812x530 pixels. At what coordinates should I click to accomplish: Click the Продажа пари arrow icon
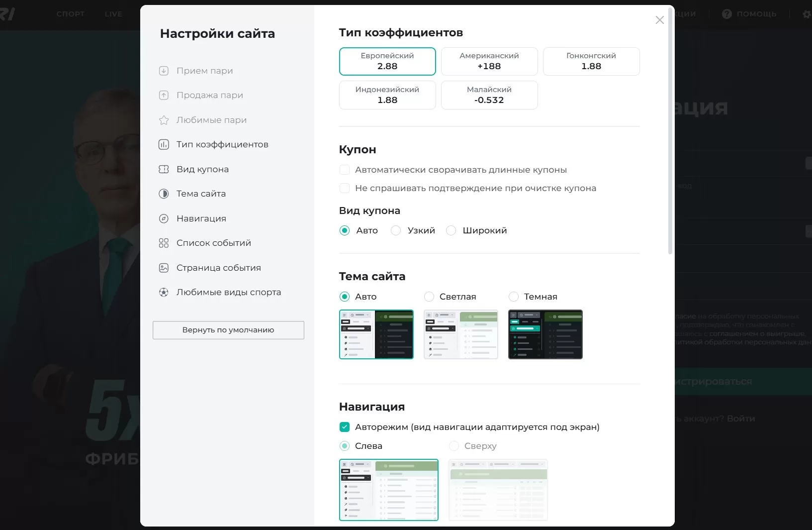click(x=164, y=95)
